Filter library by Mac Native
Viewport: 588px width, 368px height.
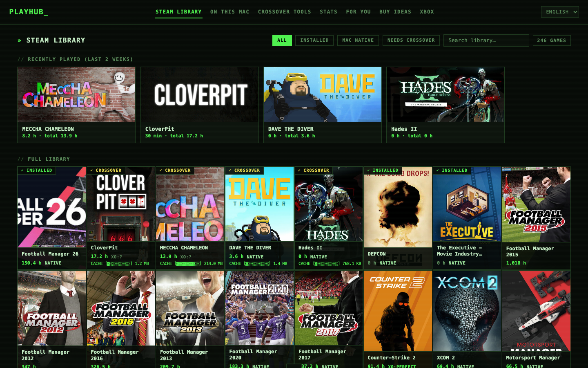tap(358, 40)
